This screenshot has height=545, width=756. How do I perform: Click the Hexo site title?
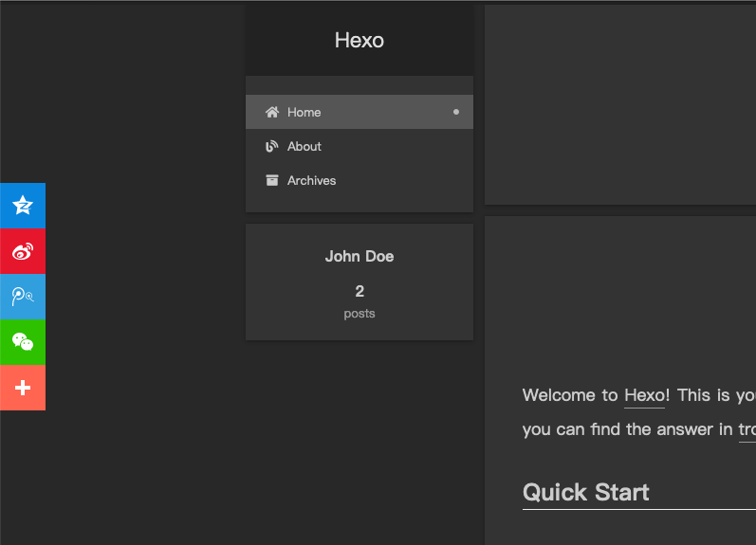pyautogui.click(x=360, y=40)
